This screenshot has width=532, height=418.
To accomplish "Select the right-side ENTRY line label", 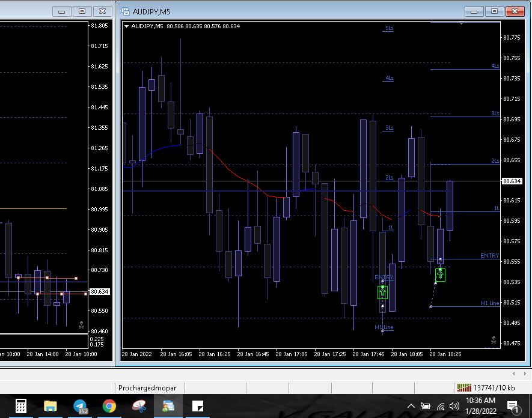I will pos(489,256).
